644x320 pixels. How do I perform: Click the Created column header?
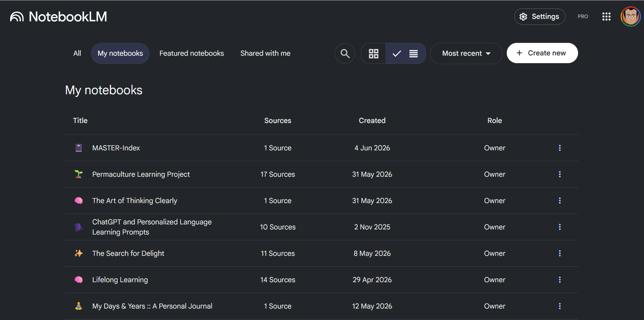click(372, 121)
